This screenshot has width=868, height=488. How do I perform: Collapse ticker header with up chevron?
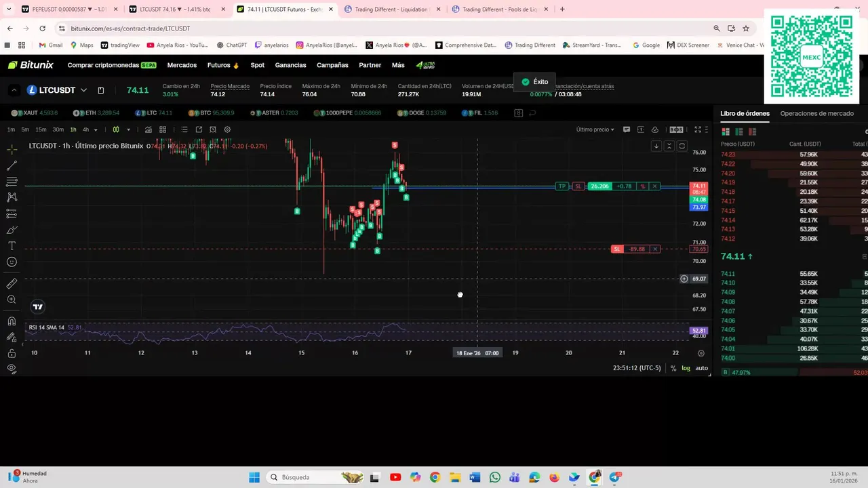(14, 90)
